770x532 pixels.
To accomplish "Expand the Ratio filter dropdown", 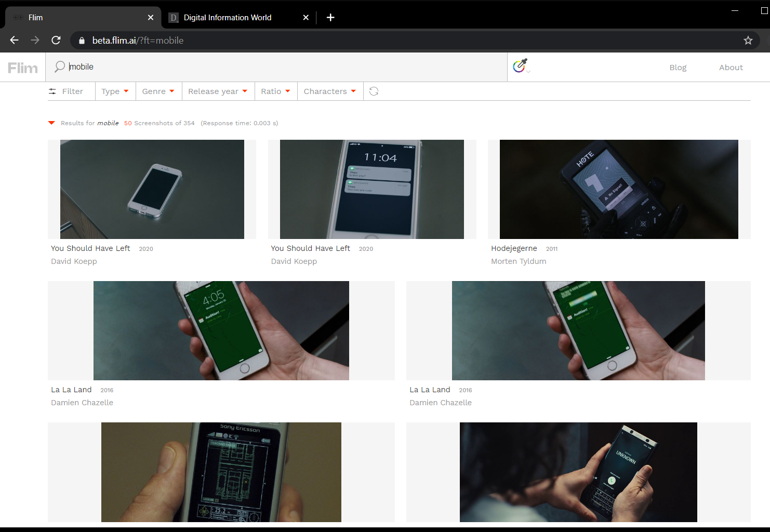I will [x=275, y=91].
